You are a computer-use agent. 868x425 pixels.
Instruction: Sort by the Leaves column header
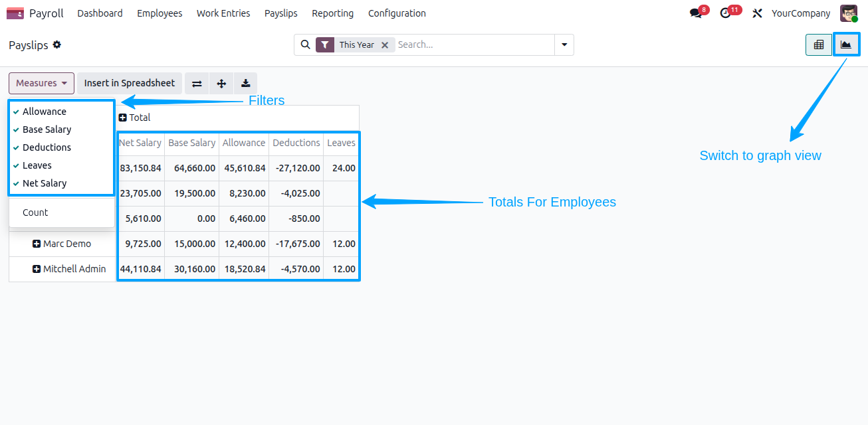point(342,143)
